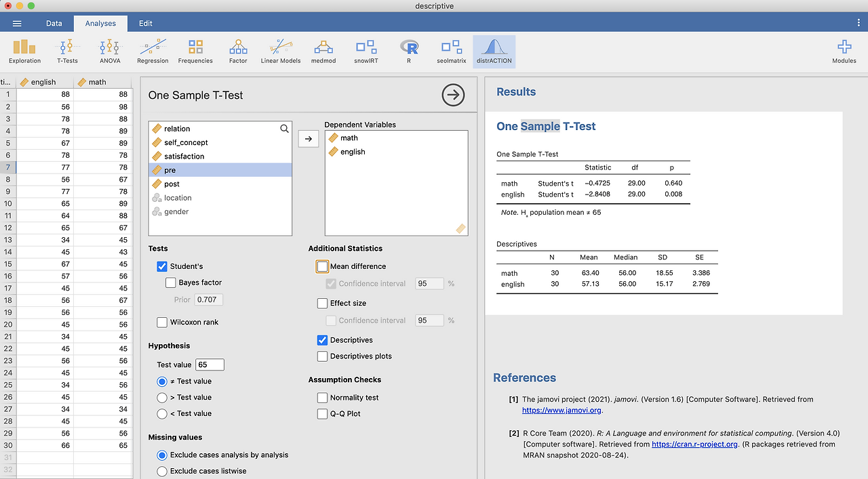Image resolution: width=868 pixels, height=479 pixels.
Task: Check the Mean difference checkbox
Action: point(322,267)
